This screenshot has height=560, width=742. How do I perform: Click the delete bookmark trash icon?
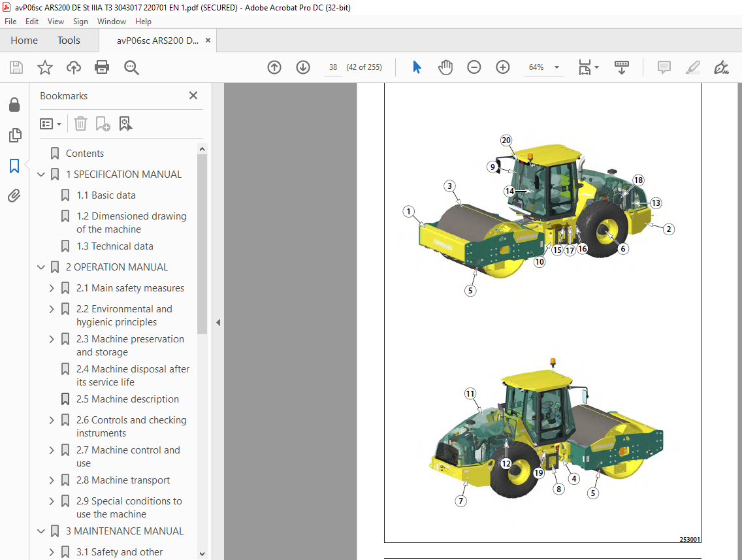tap(80, 124)
